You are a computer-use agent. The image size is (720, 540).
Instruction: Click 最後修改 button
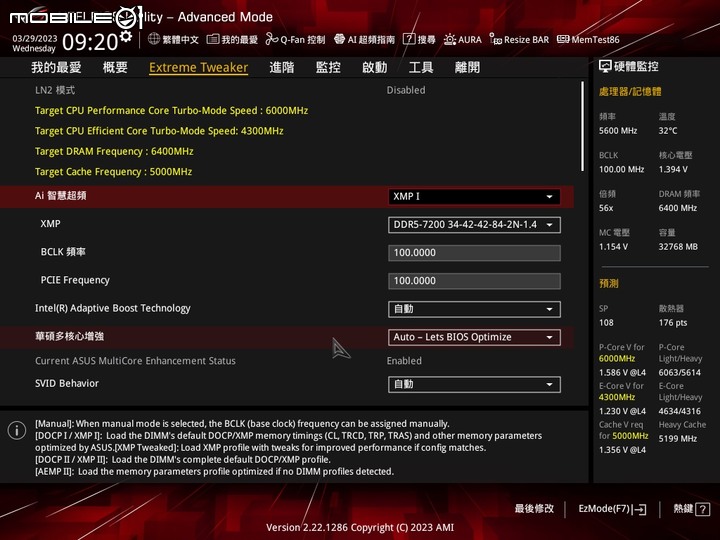[534, 509]
